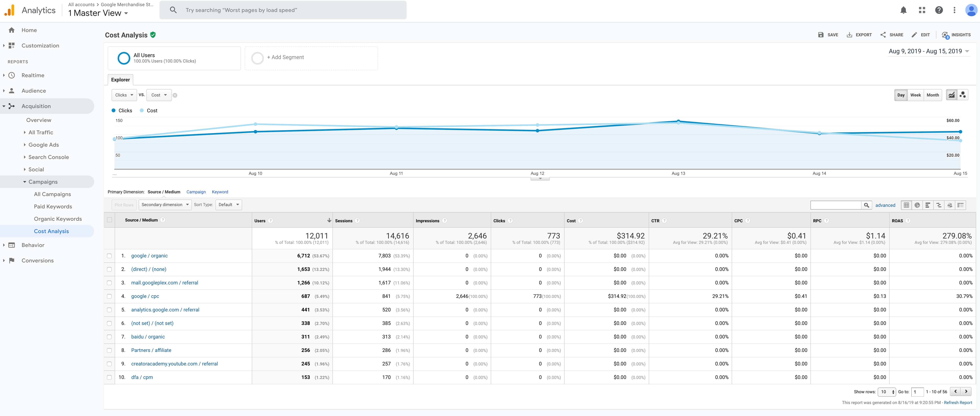This screenshot has width=980, height=416.
Task: Select the pivot table view icon
Action: coord(961,205)
